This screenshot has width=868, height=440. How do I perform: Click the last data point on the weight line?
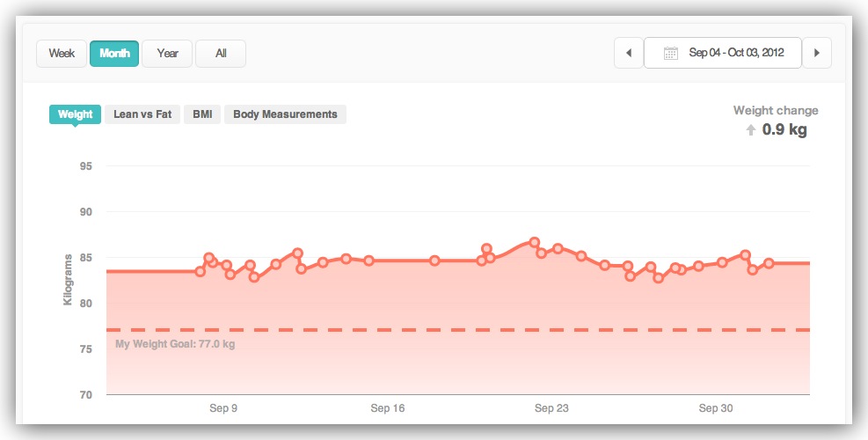(x=769, y=263)
